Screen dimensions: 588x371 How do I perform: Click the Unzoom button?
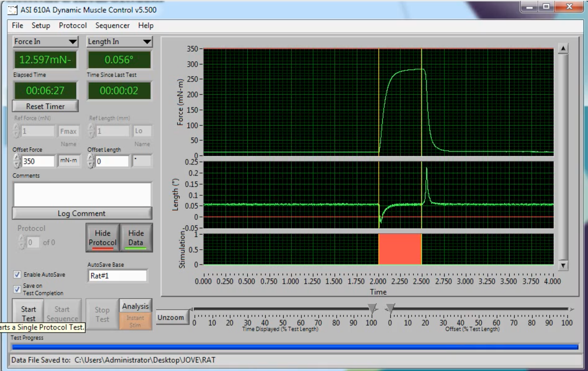(171, 318)
